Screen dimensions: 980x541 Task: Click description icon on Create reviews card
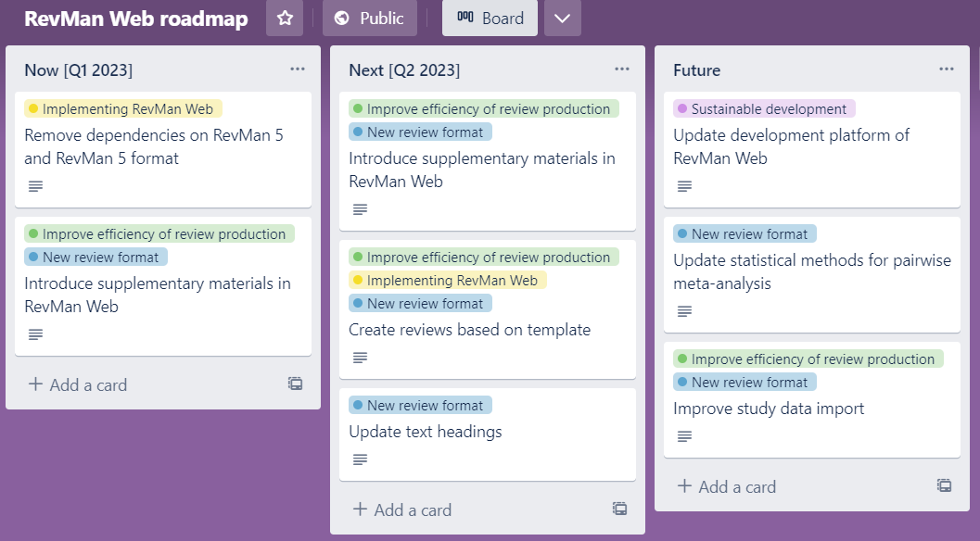[360, 358]
